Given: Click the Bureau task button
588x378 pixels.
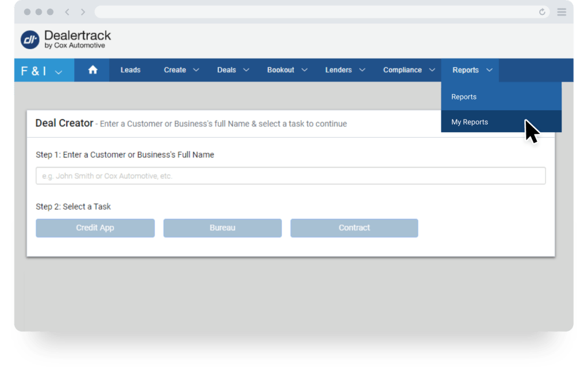Looking at the screenshot, I should [x=222, y=227].
